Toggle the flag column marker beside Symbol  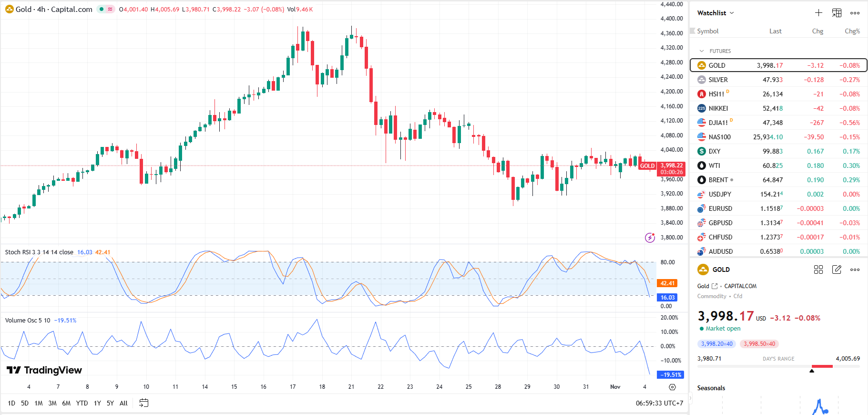tap(693, 31)
